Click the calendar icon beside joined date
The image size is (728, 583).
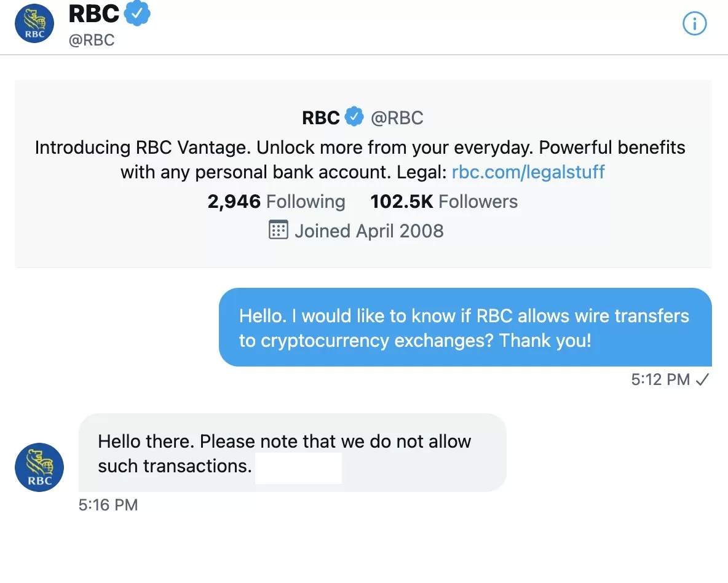point(279,230)
